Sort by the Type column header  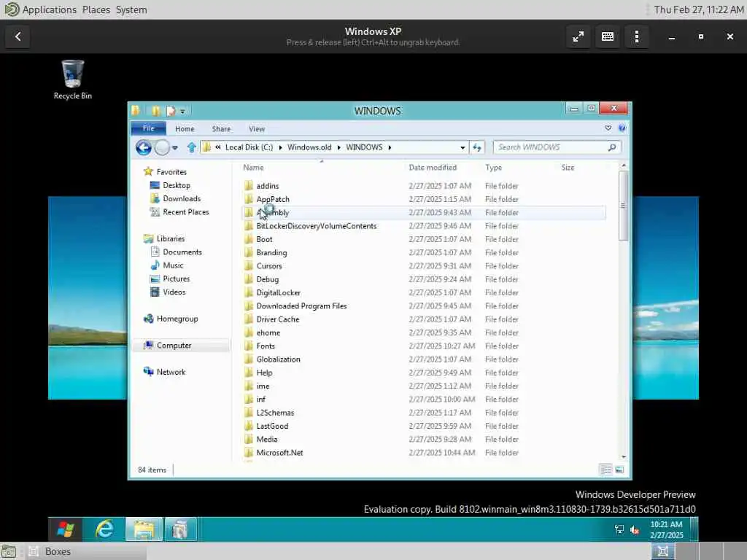tap(494, 168)
